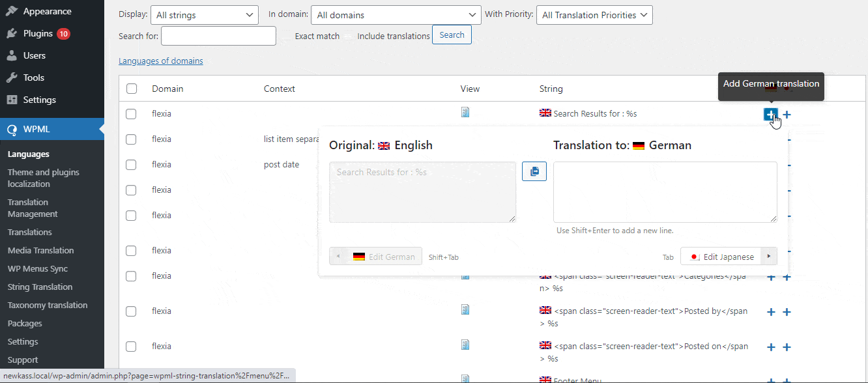The height and width of the screenshot is (383, 868).
Task: Click the Search button
Action: point(452,35)
